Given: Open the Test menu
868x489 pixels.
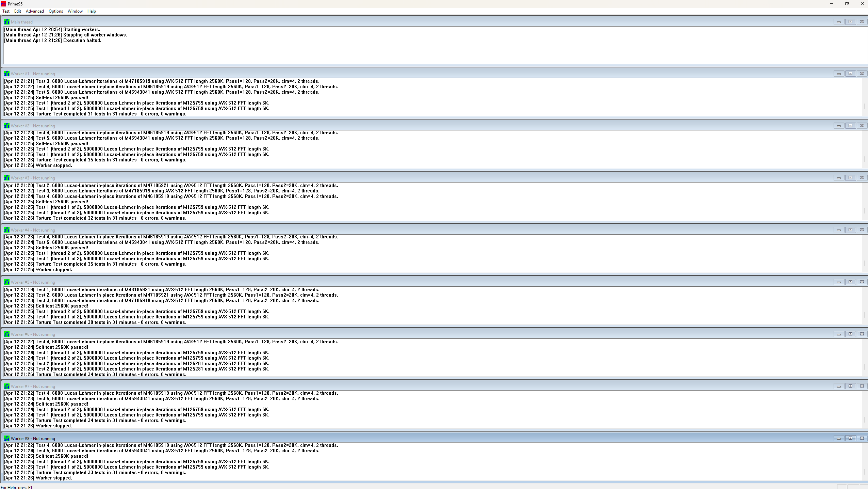Looking at the screenshot, I should point(6,11).
